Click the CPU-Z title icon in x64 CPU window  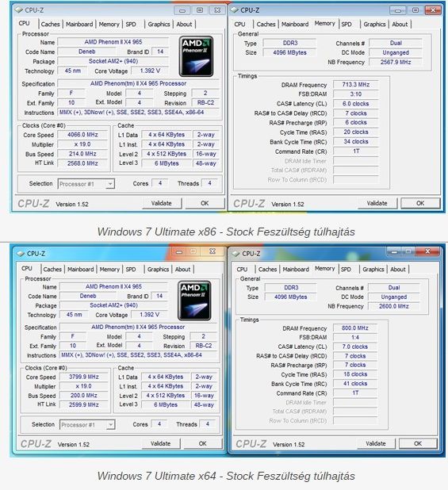21,254
